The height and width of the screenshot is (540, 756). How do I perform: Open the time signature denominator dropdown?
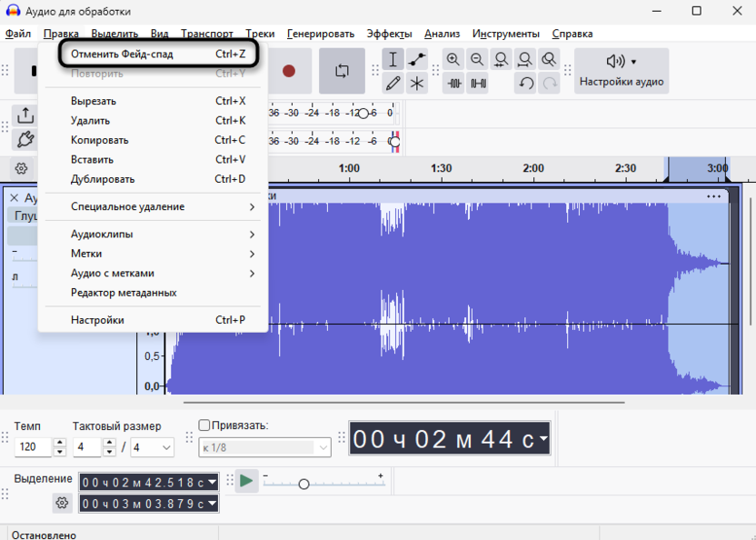152,447
